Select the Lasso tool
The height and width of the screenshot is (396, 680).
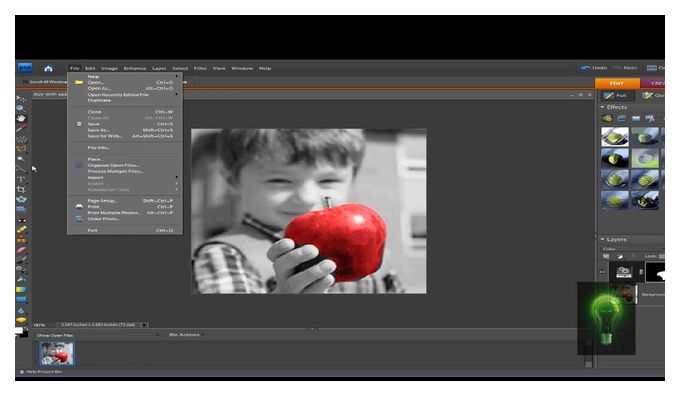(20, 149)
